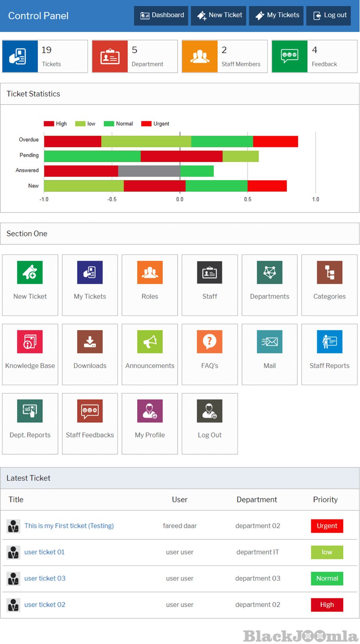Click the FAQ's question mark icon
360x644 pixels.
[x=210, y=342]
